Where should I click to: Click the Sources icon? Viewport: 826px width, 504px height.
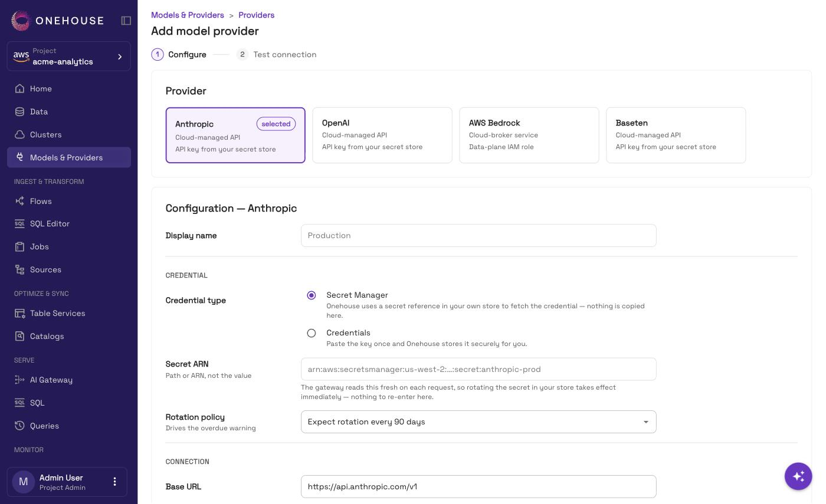pos(19,269)
